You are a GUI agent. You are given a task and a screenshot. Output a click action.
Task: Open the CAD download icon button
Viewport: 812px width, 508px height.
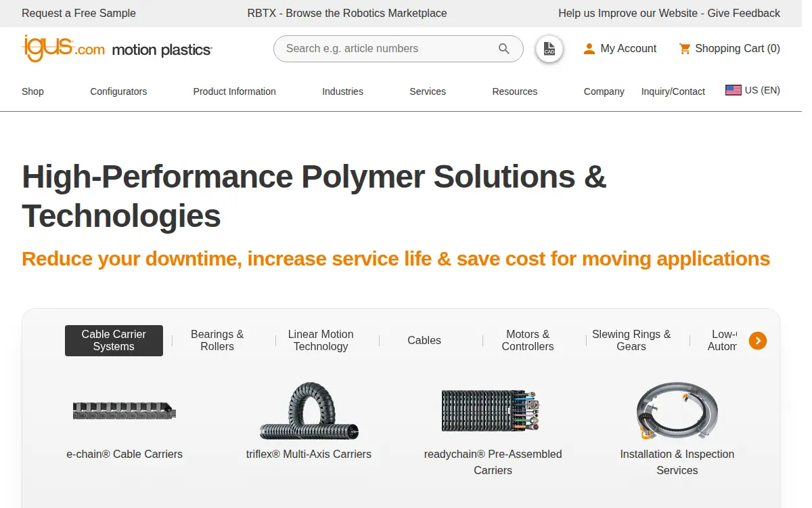(549, 49)
